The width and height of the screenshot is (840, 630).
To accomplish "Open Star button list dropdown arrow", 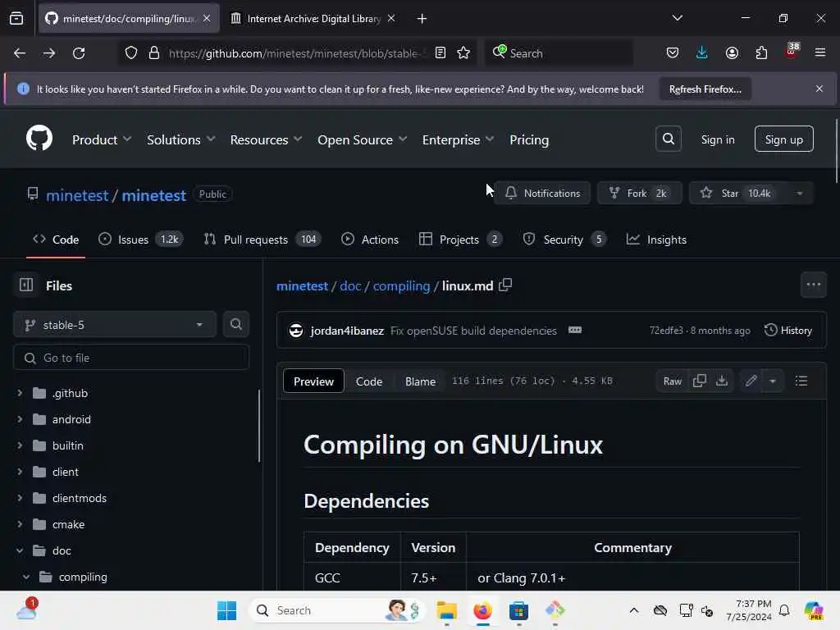I will tap(799, 193).
